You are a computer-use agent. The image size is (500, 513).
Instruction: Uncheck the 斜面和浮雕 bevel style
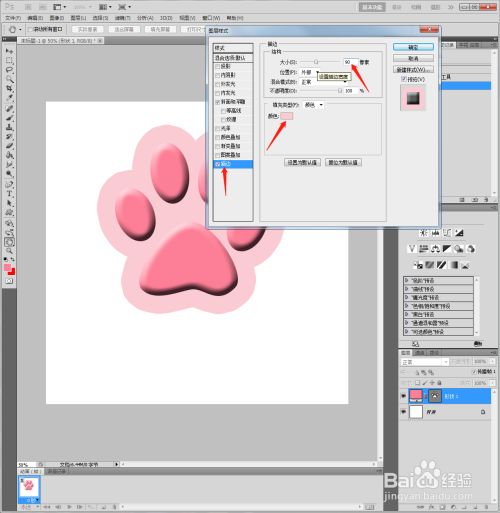click(218, 102)
